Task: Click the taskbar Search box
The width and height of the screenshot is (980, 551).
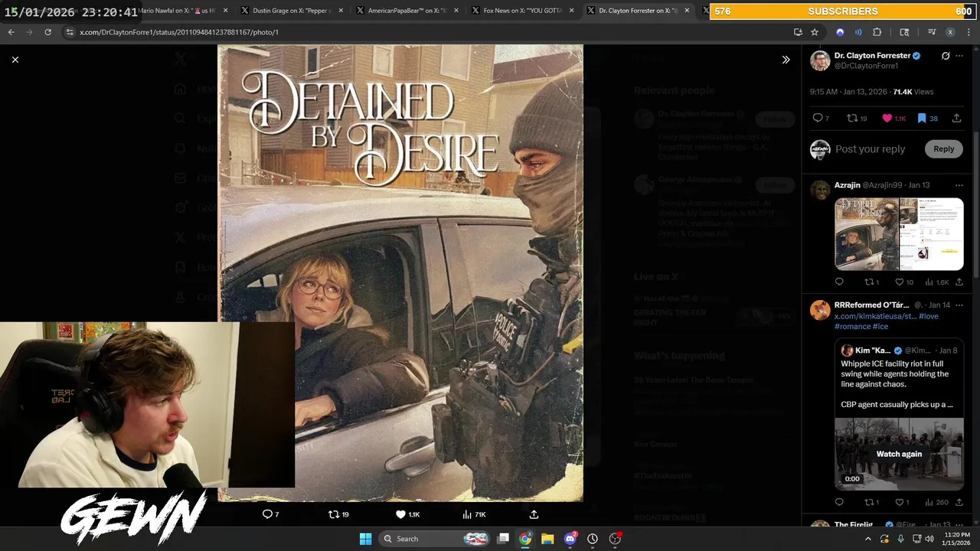Action: 435,539
